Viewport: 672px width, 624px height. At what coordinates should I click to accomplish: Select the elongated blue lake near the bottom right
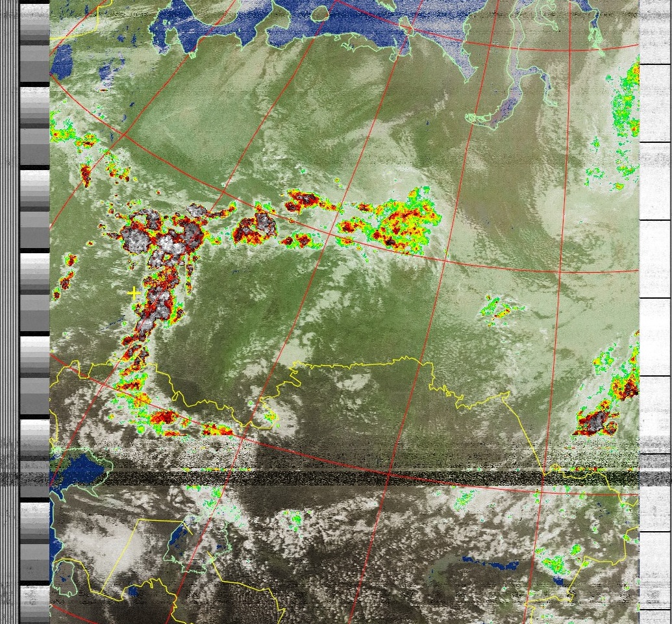(x=490, y=562)
